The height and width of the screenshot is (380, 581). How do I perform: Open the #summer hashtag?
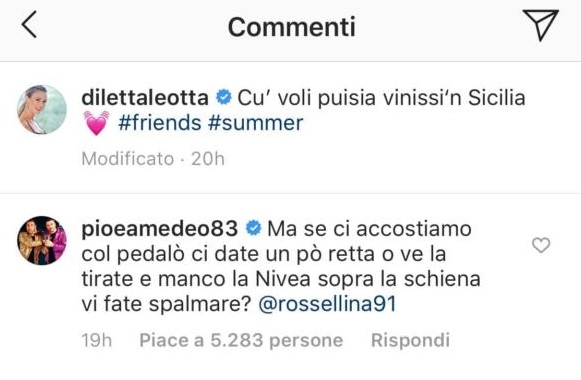point(256,123)
